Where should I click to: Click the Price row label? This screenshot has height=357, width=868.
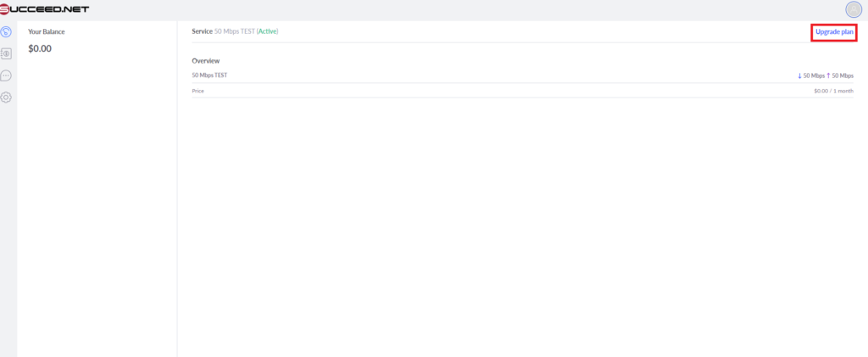click(198, 91)
